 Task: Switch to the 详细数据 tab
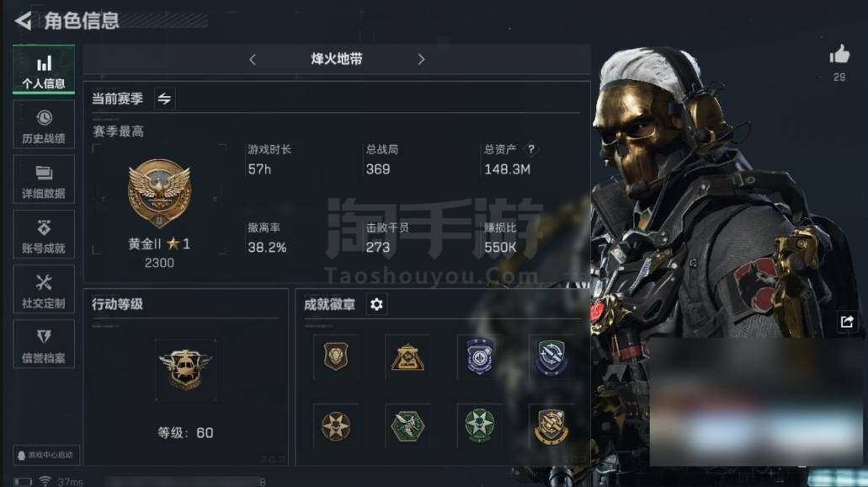click(x=44, y=179)
